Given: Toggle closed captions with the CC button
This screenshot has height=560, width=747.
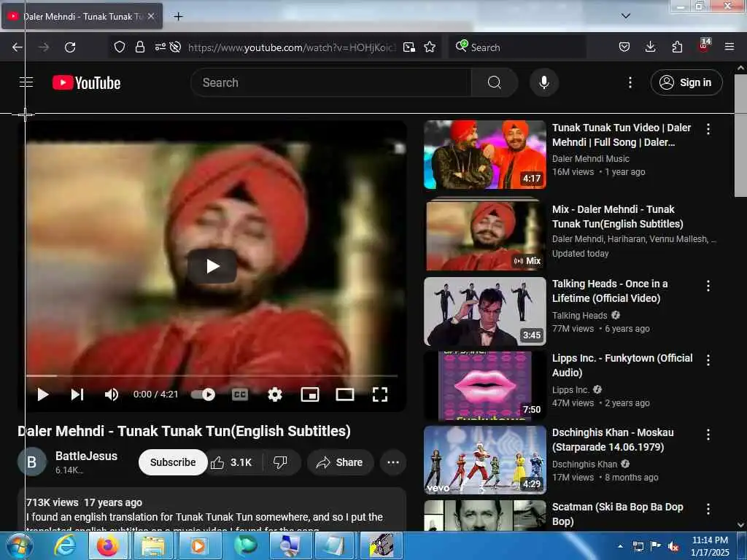Looking at the screenshot, I should 239,394.
